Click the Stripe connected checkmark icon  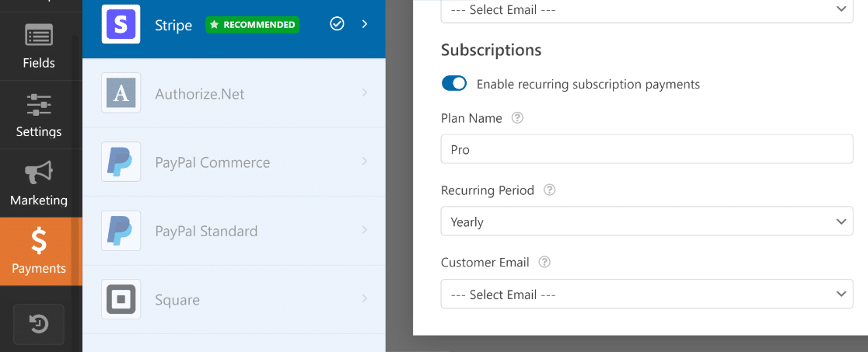(337, 24)
